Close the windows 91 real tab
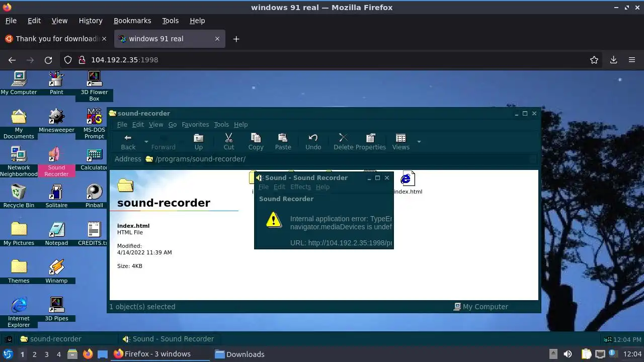The height and width of the screenshot is (362, 644). pos(217,39)
